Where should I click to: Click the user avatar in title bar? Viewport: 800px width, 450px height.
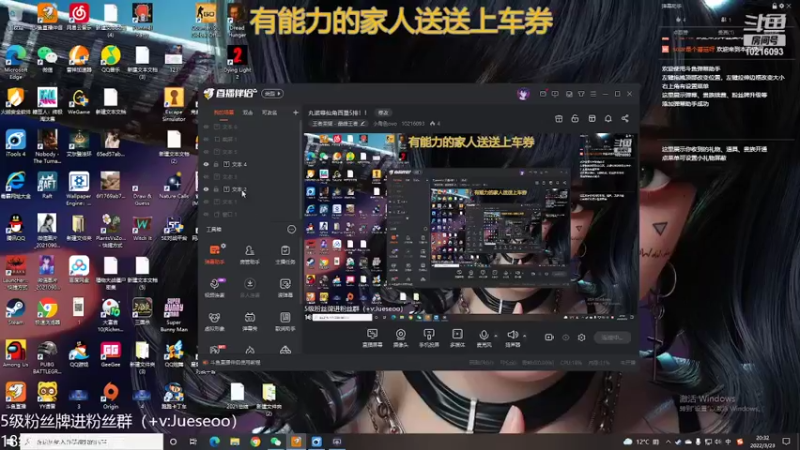[x=523, y=94]
